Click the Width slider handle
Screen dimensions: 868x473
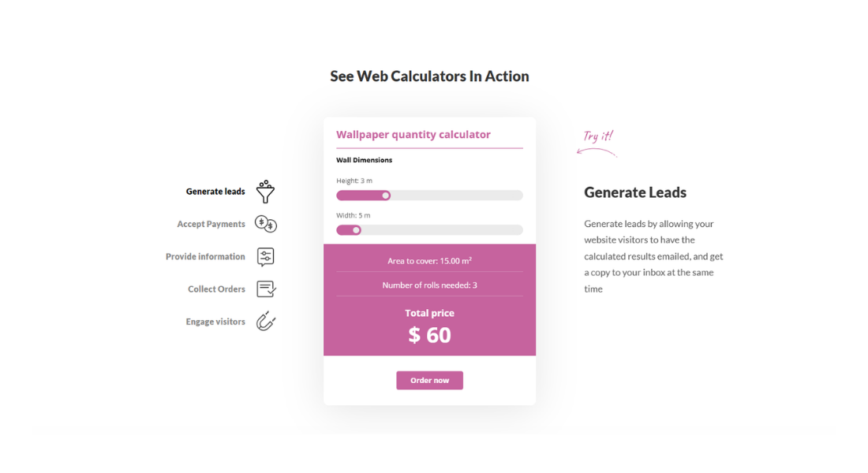(357, 230)
